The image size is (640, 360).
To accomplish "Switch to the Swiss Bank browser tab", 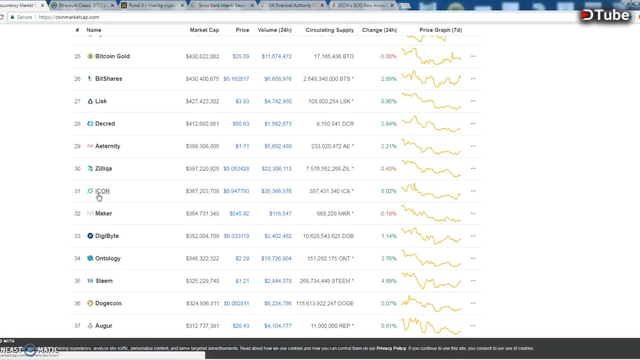I will point(221,5).
